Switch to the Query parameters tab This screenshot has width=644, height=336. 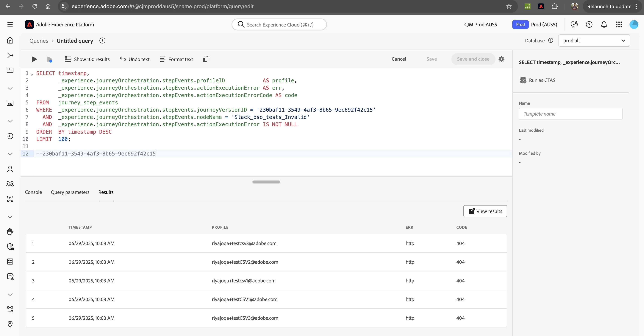pyautogui.click(x=70, y=192)
